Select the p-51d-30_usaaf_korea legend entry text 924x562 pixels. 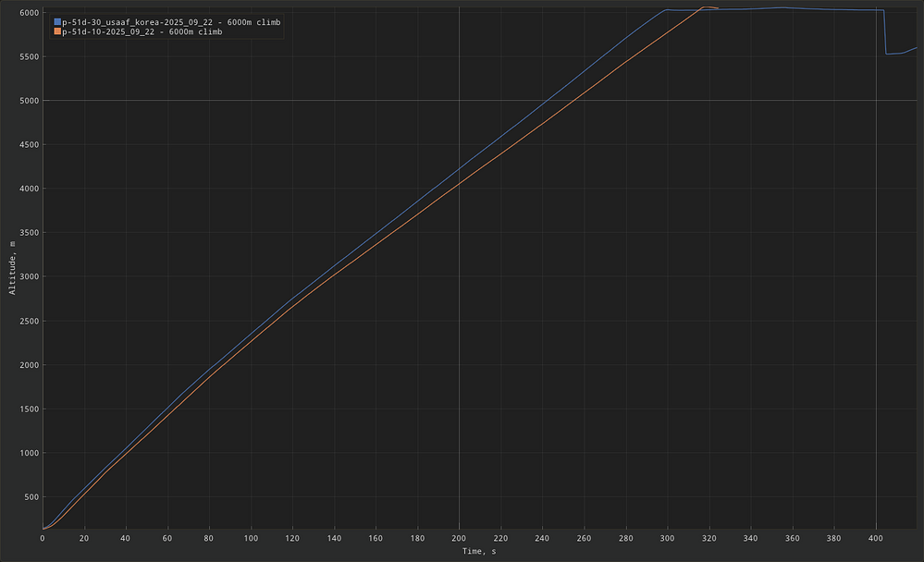click(171, 21)
